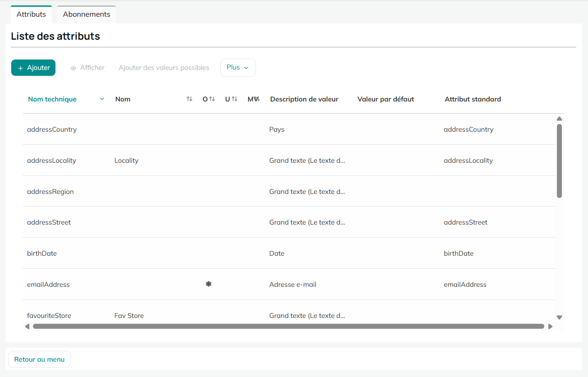Click emailAddress in the Attribut standard column
This screenshot has height=377, width=588.
pos(465,285)
